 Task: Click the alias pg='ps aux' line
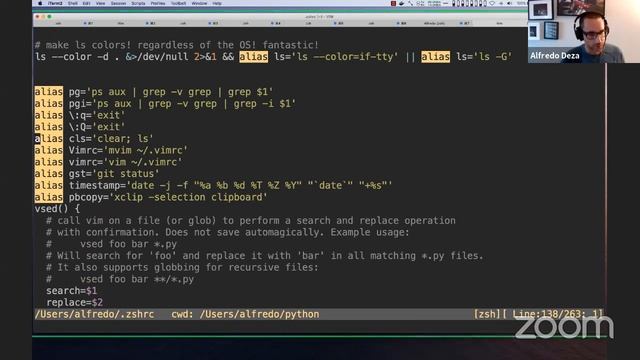(154, 92)
